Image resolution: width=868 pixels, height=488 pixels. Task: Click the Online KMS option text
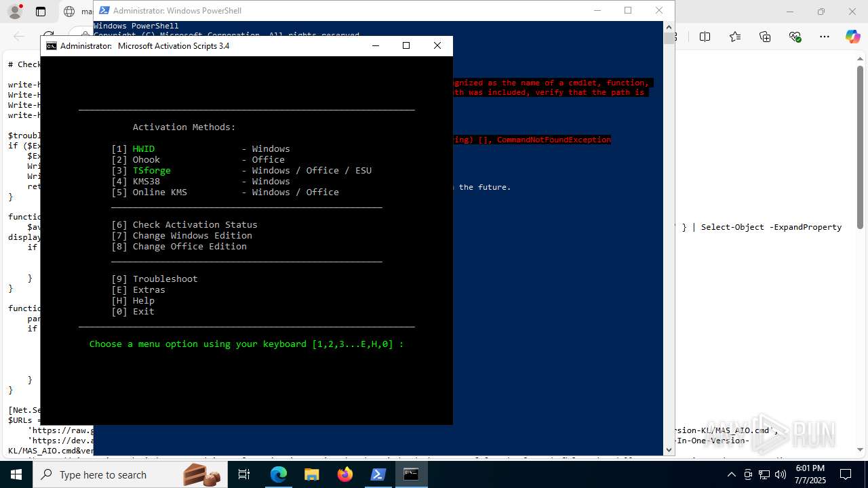pos(160,192)
